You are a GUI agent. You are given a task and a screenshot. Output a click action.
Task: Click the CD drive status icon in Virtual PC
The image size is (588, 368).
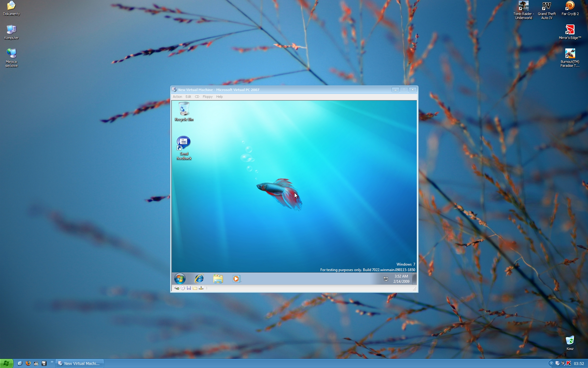183,288
